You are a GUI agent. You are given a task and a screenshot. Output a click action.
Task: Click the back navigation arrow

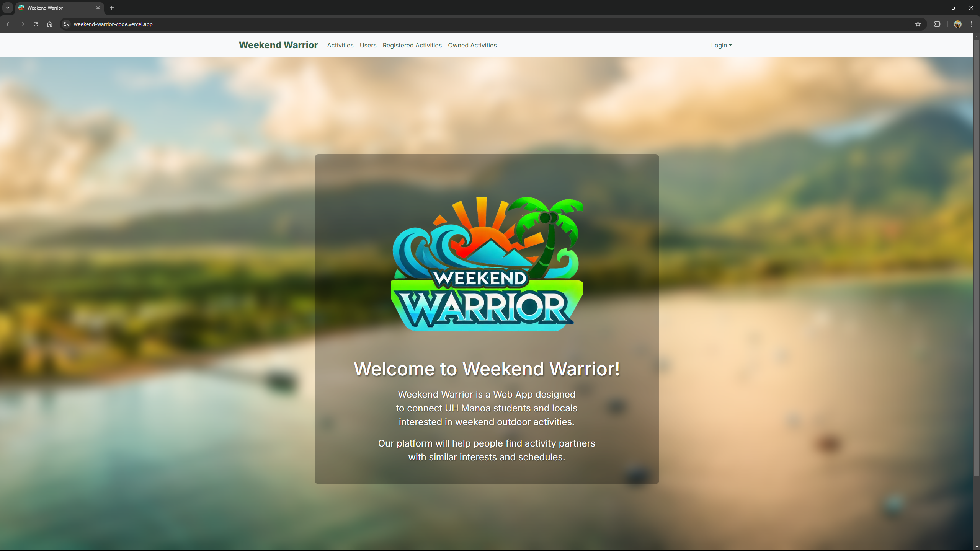point(8,24)
